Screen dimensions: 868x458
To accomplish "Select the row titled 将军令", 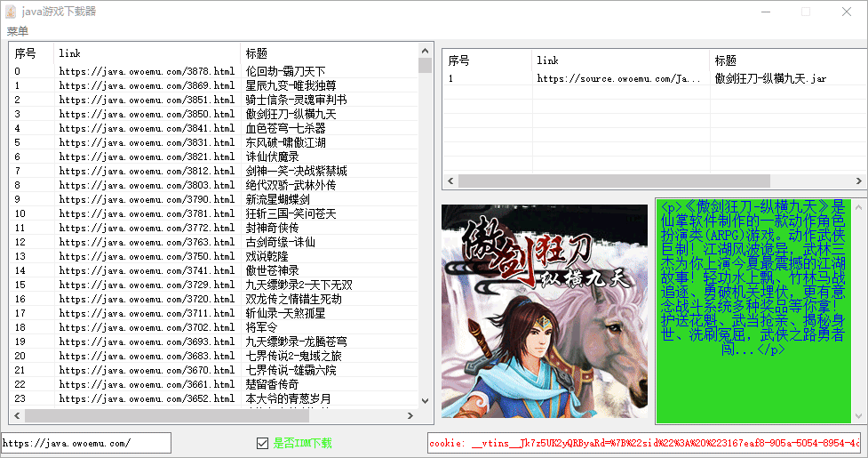I will coord(214,327).
